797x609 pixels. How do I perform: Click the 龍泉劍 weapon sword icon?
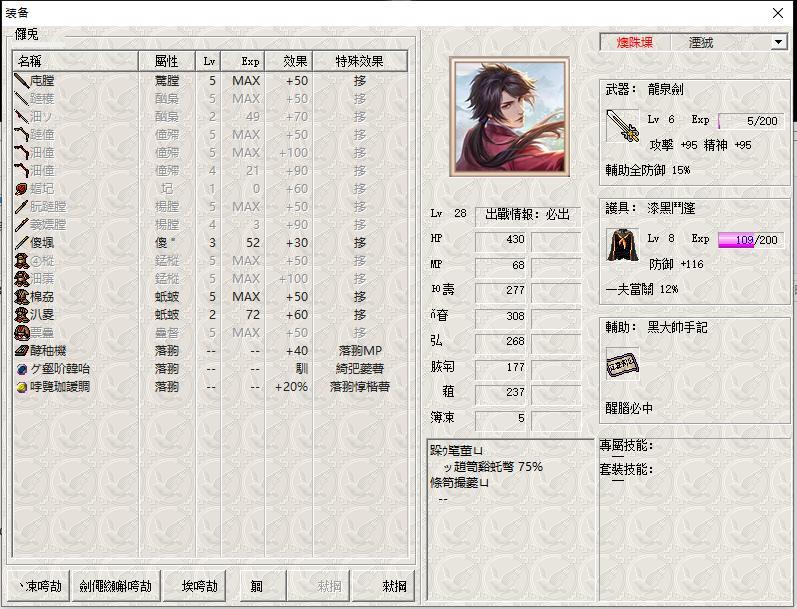point(621,127)
